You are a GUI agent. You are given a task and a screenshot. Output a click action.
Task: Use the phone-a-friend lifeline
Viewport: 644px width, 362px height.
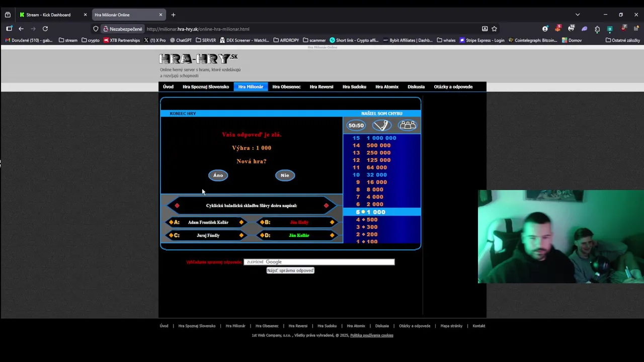(382, 125)
